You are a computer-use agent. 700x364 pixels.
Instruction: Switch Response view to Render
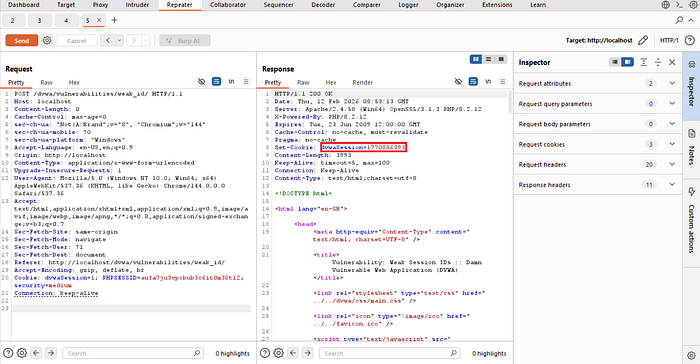(x=362, y=83)
